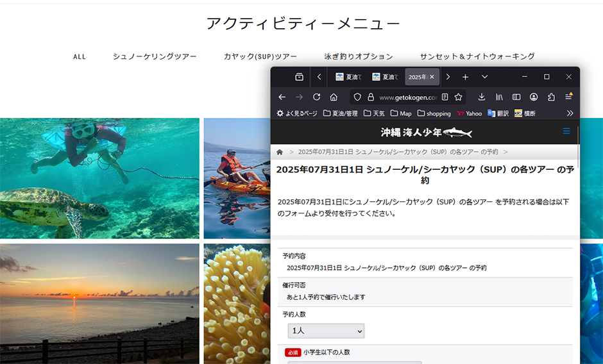Viewport: 603px width, 364px height.
Task: Expand hidden bookmarks with double chevron
Action: pos(570,113)
